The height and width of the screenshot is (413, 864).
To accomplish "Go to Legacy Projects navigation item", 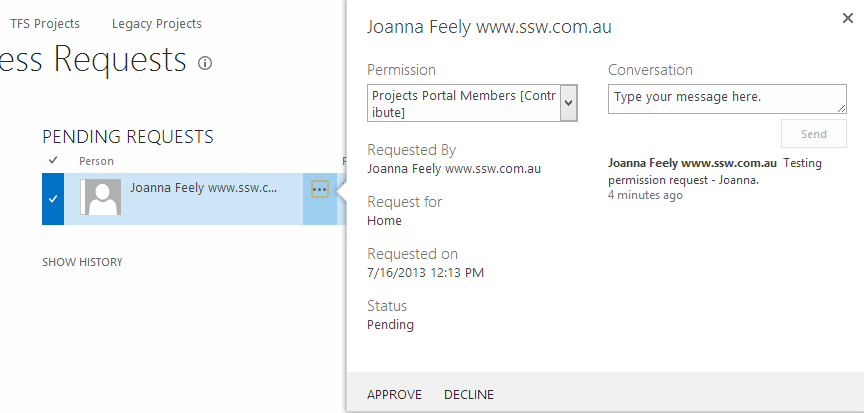I will click(157, 23).
